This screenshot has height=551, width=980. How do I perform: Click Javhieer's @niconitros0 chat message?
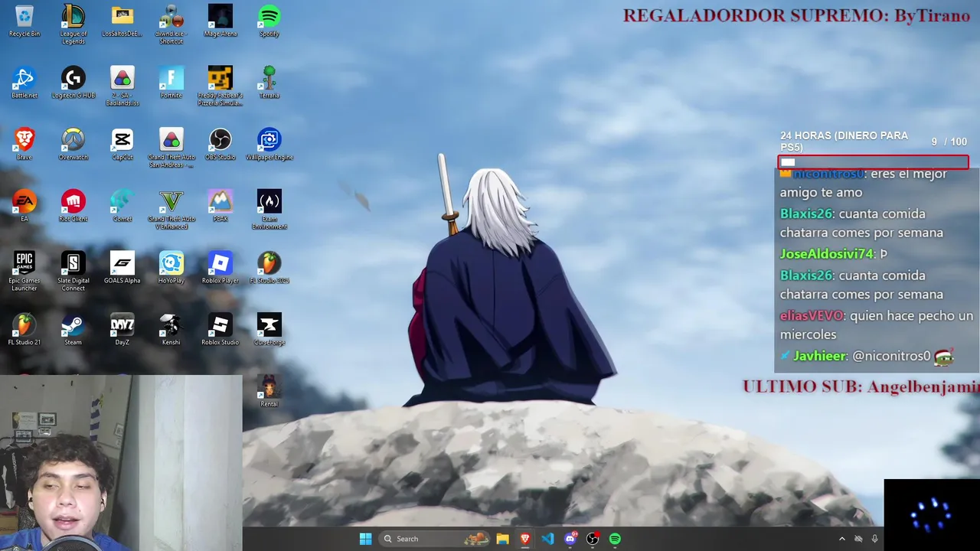click(867, 356)
